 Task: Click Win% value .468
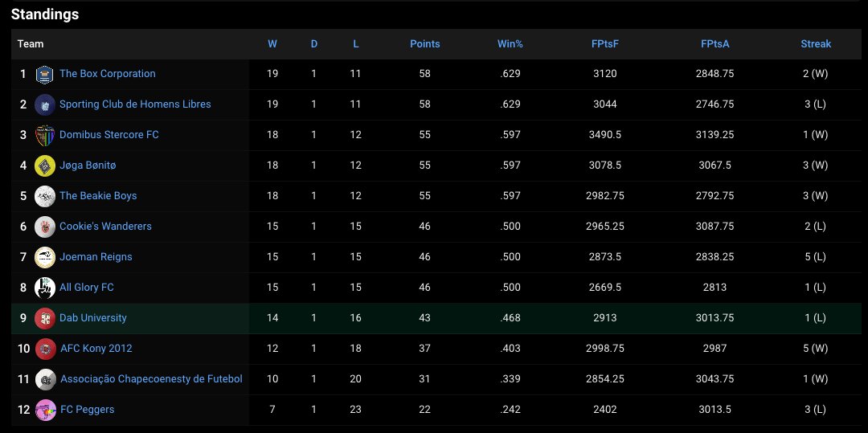click(510, 317)
